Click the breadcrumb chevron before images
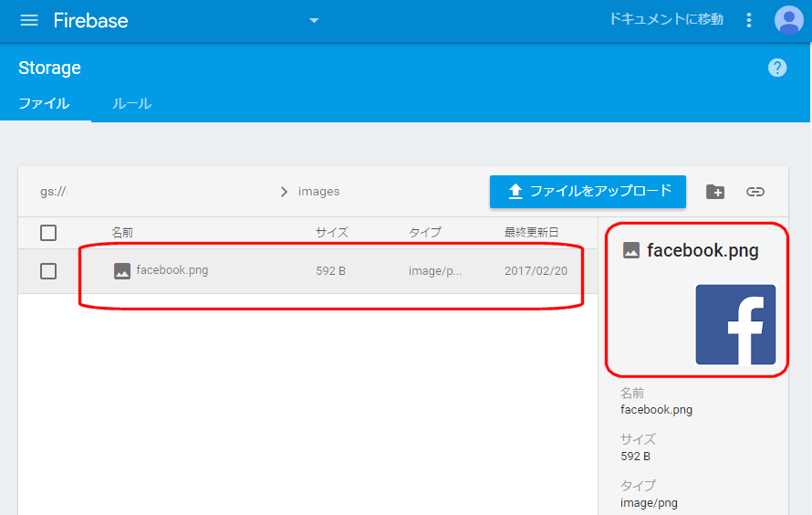The height and width of the screenshot is (515, 812). pyautogui.click(x=284, y=192)
